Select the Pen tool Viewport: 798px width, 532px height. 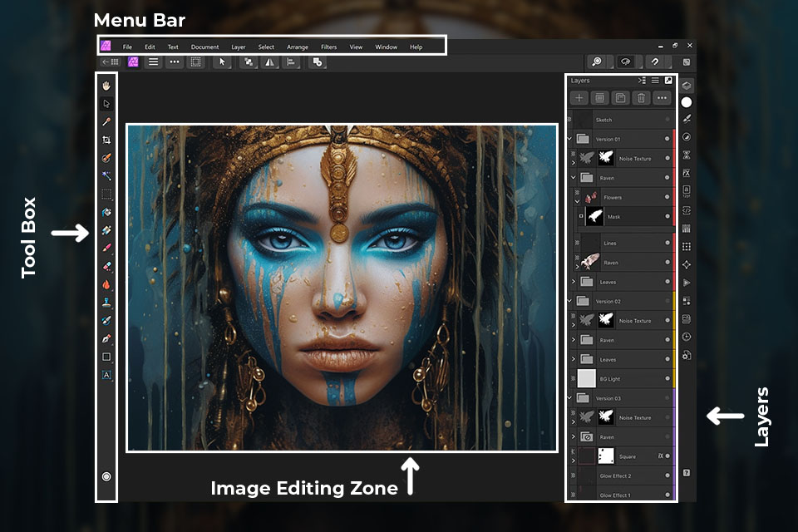click(x=106, y=338)
